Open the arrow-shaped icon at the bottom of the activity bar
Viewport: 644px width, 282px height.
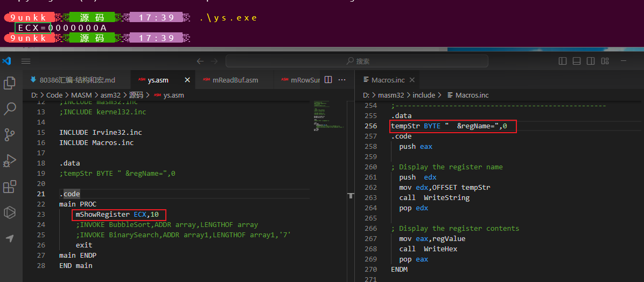(10, 238)
